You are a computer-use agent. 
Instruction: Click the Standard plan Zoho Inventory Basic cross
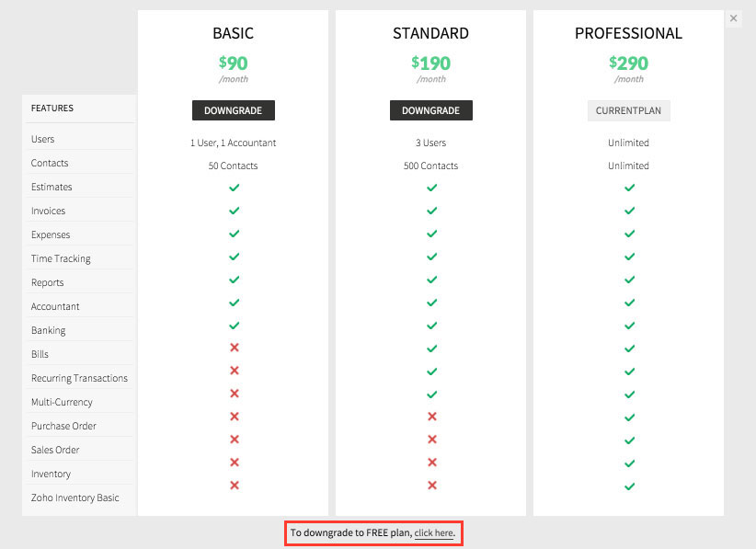[432, 486]
